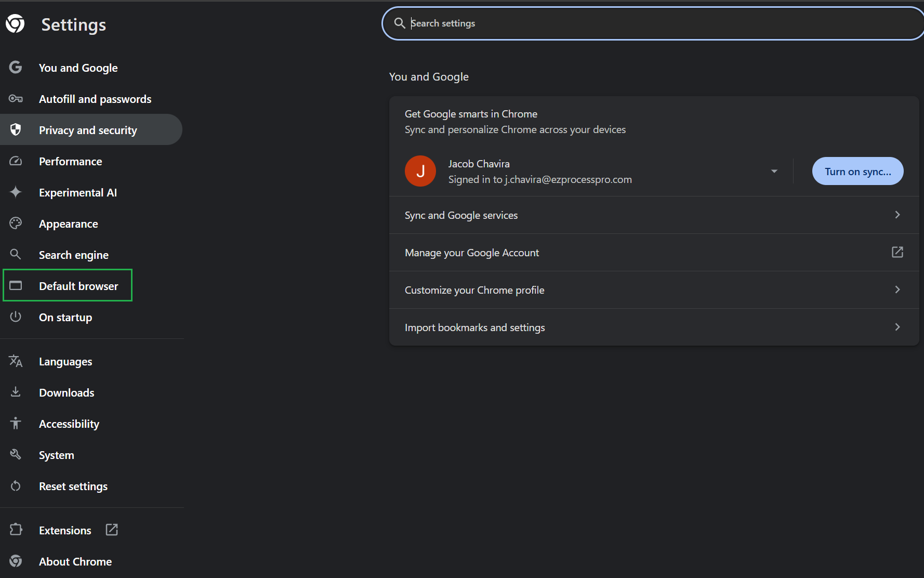Click the Settings page title
The width and height of the screenshot is (924, 578).
coord(73,24)
